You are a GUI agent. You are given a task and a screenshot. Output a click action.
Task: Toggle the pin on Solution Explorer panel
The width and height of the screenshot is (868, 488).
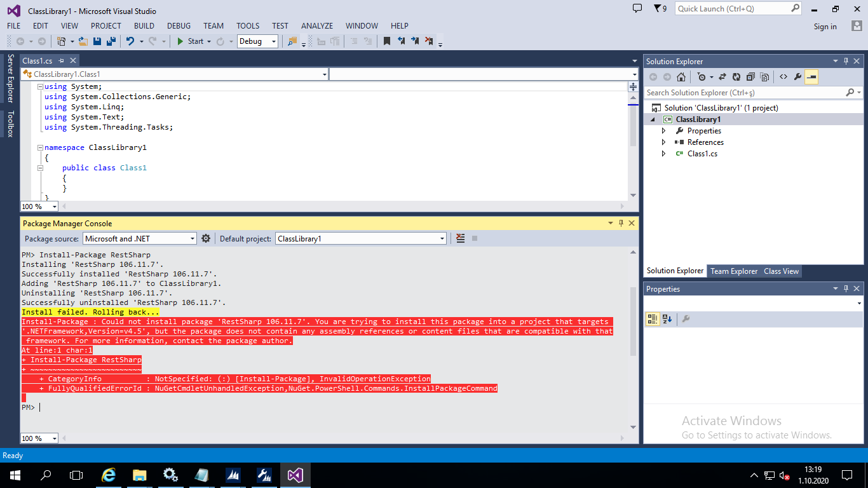(x=846, y=61)
